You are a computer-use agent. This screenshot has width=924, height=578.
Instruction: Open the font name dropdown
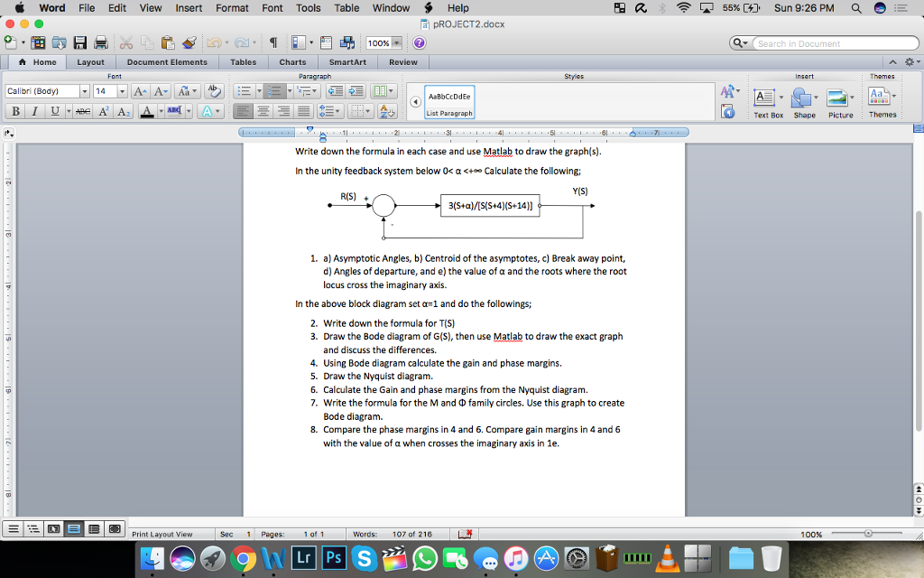coord(85,91)
